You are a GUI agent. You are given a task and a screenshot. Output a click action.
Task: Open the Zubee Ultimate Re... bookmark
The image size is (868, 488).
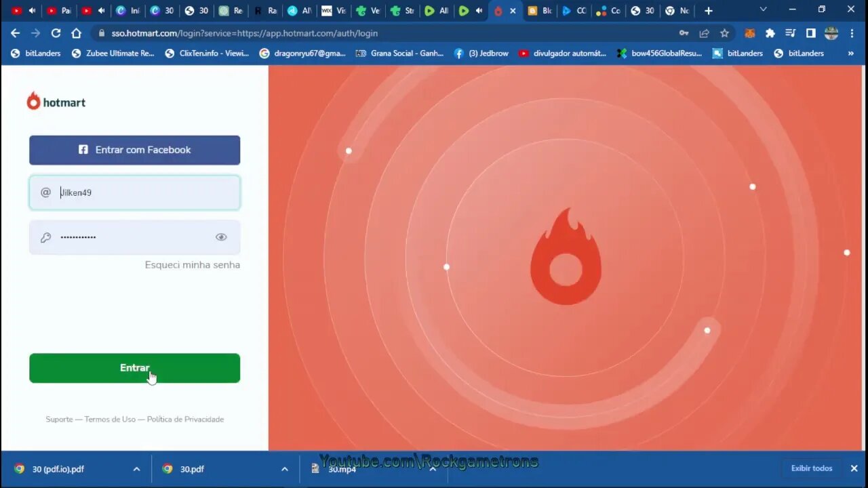(x=113, y=54)
